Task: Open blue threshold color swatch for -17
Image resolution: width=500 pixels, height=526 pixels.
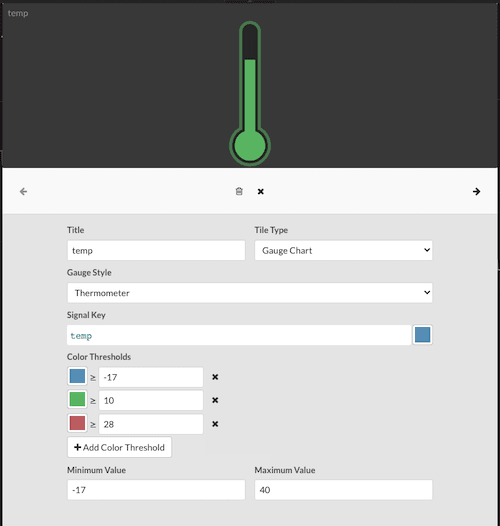Action: tap(77, 376)
